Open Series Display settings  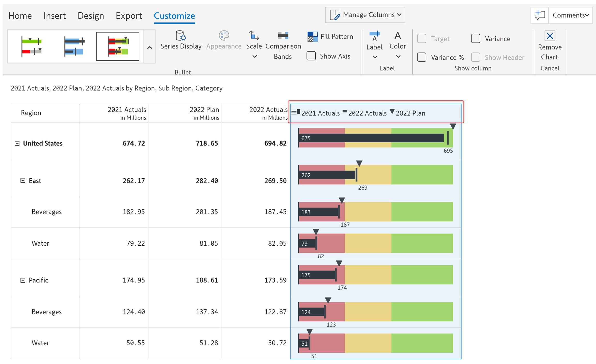coord(181,36)
